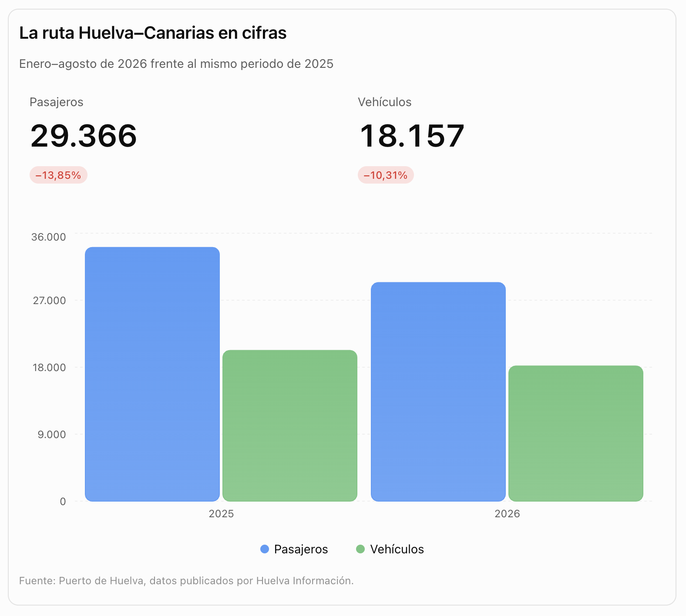Click the 29.366 passengers figure
The image size is (686, 616).
pyautogui.click(x=84, y=136)
